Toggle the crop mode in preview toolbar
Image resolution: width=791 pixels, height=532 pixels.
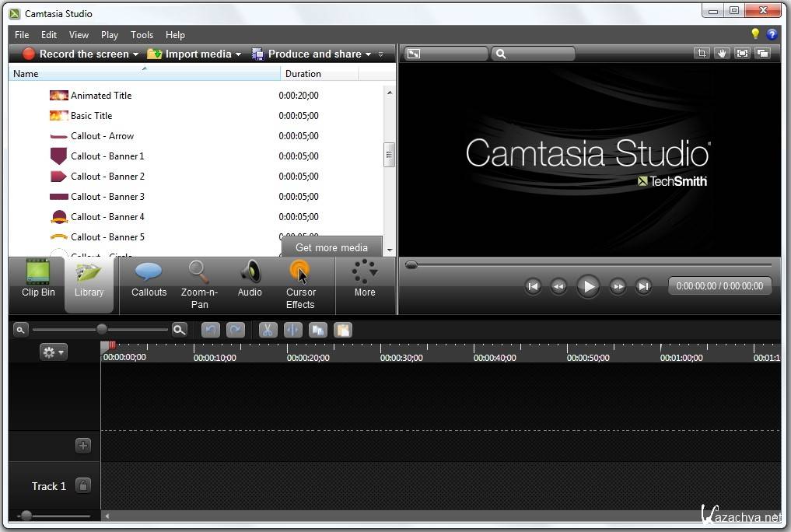pyautogui.click(x=702, y=54)
